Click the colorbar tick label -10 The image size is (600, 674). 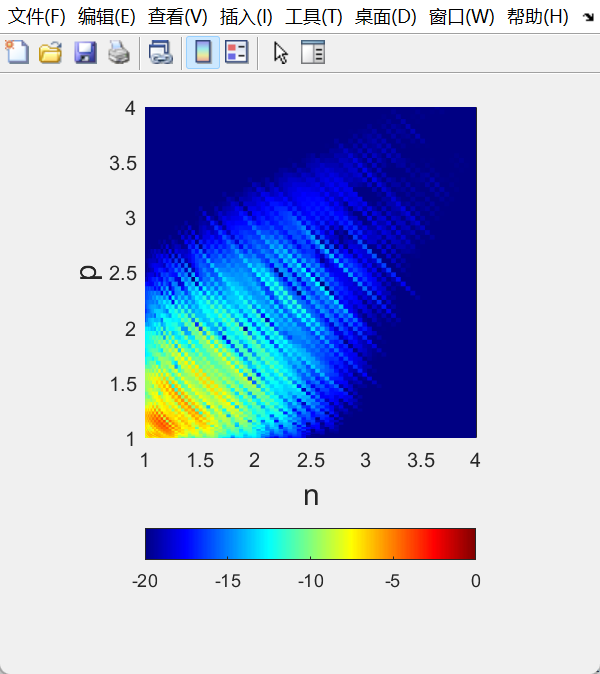tap(310, 581)
